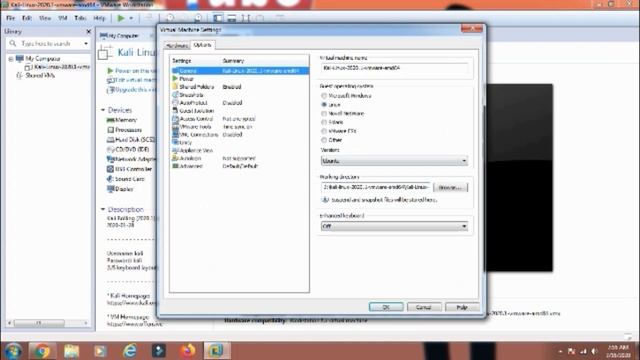This screenshot has height=360, width=640.
Task: Click the show library toolbar icon
Action: tap(218, 18)
